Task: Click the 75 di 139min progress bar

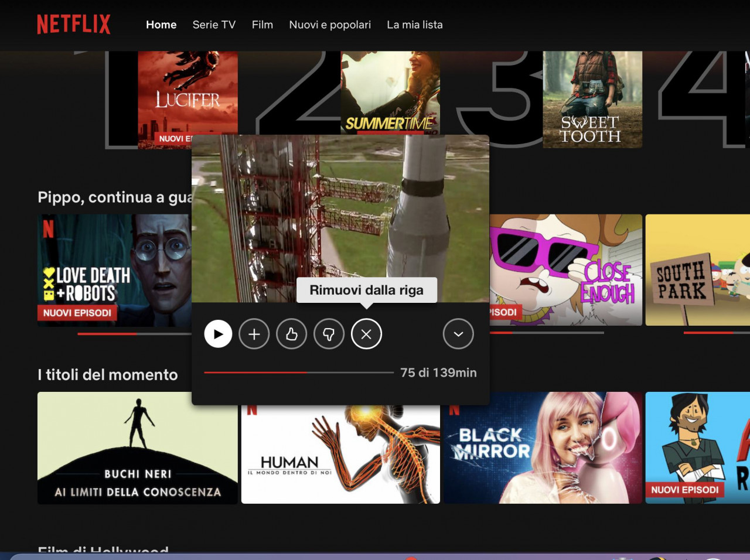Action: point(299,372)
